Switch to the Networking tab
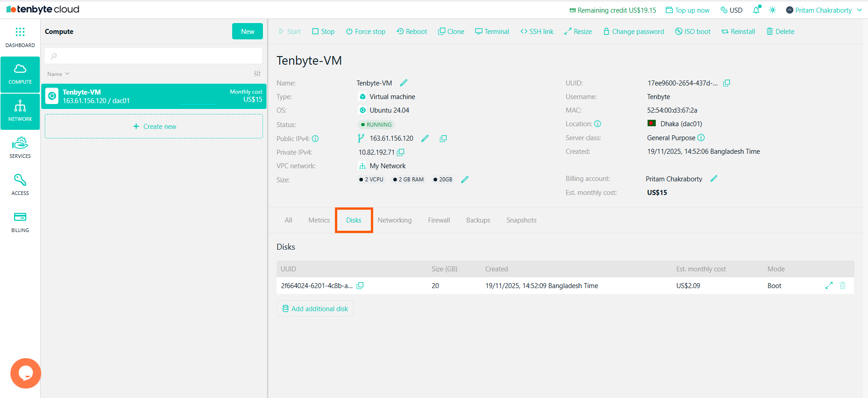This screenshot has width=868, height=398. [395, 220]
